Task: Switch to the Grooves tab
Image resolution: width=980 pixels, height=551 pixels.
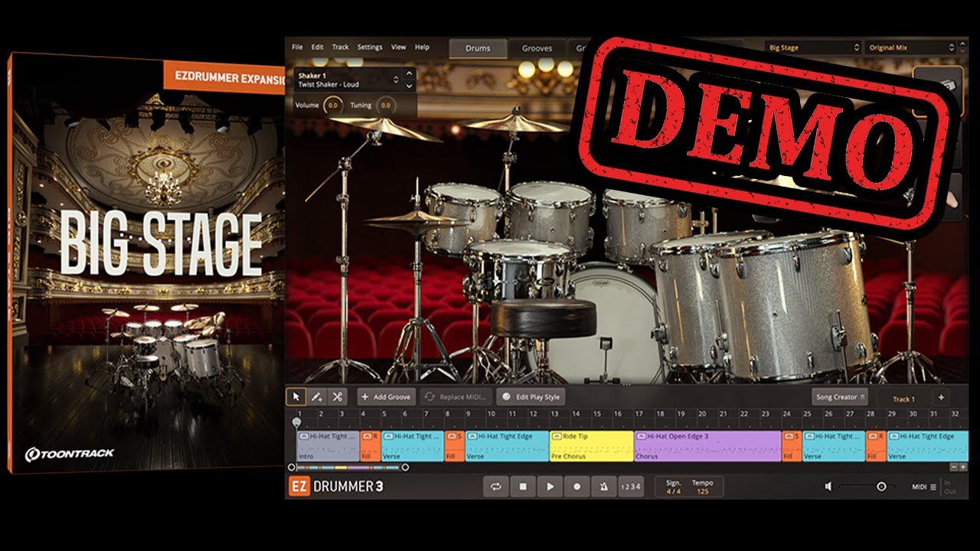Action: pos(537,48)
